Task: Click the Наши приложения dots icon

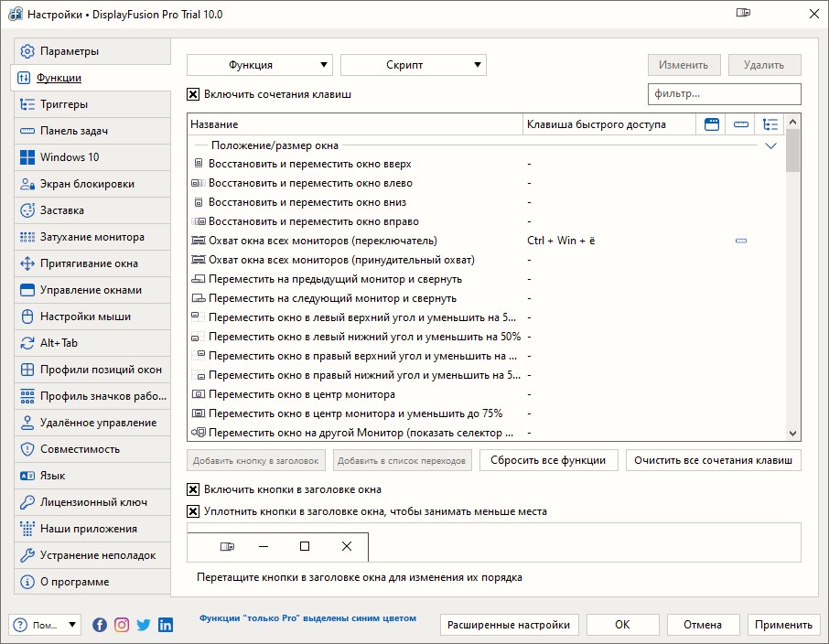Action: pos(27,529)
